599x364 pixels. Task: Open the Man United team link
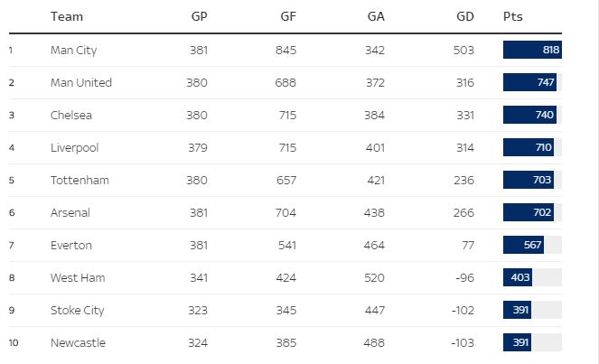point(81,83)
